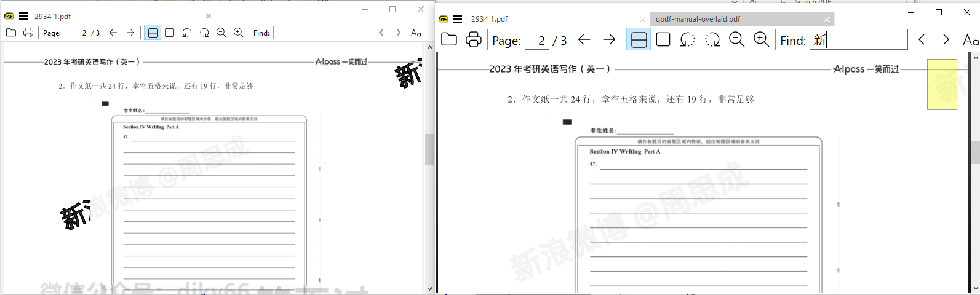Go to next page in right window

(x=609, y=40)
